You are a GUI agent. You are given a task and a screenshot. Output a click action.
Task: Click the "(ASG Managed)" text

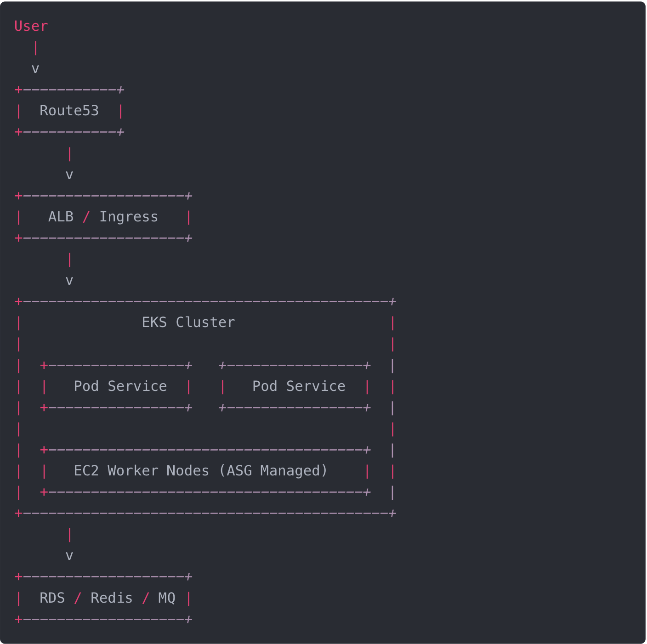(x=273, y=471)
